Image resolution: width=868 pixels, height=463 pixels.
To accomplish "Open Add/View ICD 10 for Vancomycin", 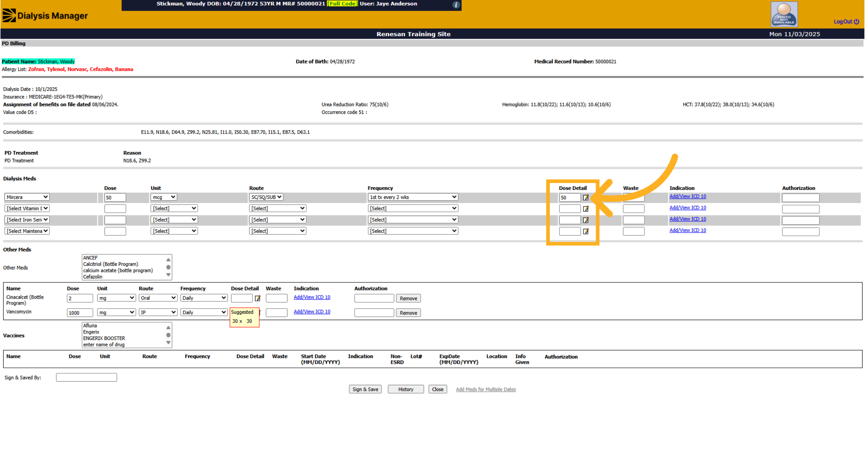I will [x=312, y=311].
